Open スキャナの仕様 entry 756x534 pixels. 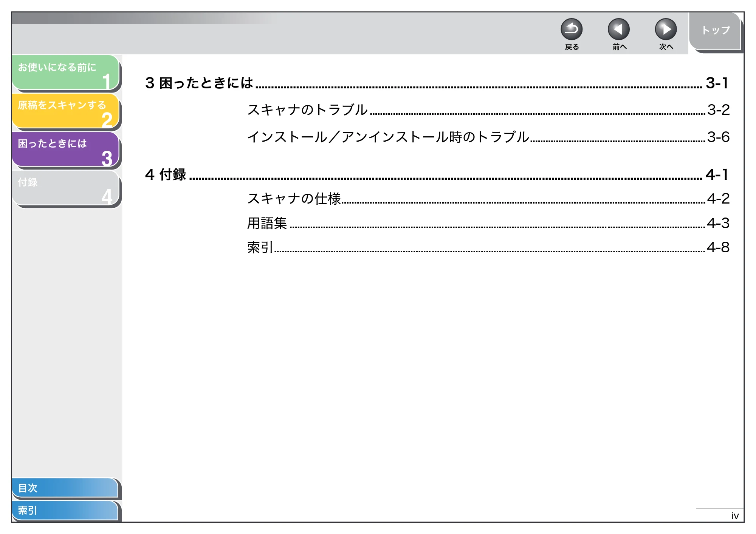[x=294, y=199]
